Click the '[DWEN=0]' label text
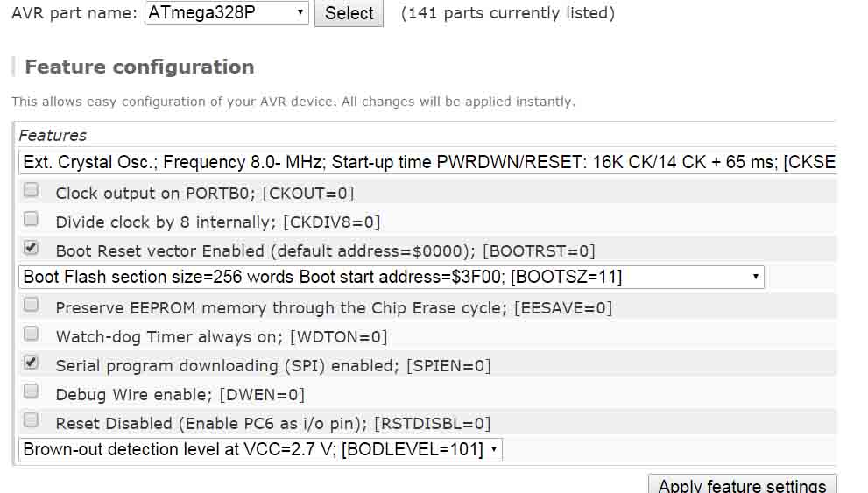This screenshot has width=868, height=493. [x=262, y=395]
